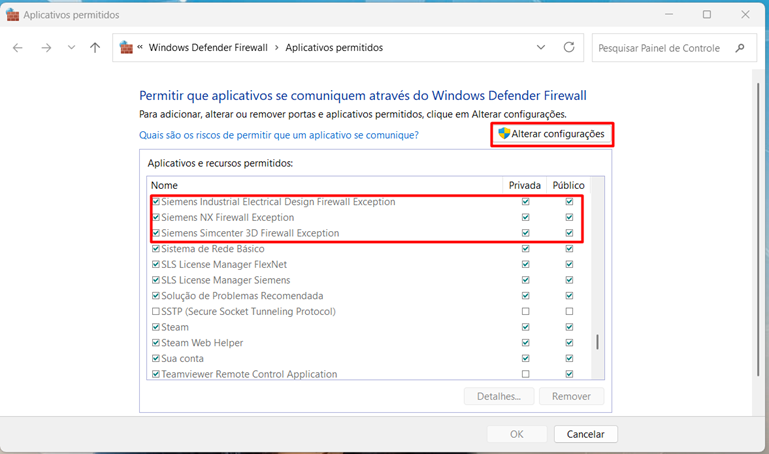Toggle Público checkbox for Steam
769x454 pixels.
pos(569,327)
